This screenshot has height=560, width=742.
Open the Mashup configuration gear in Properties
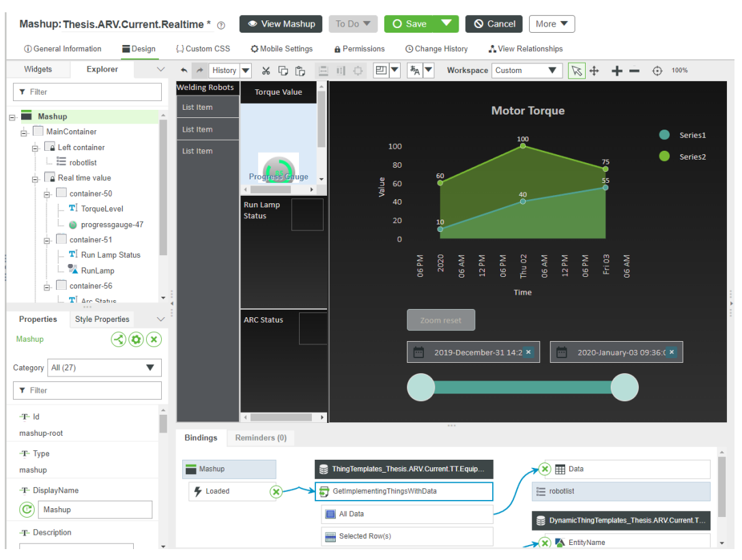[x=136, y=339]
